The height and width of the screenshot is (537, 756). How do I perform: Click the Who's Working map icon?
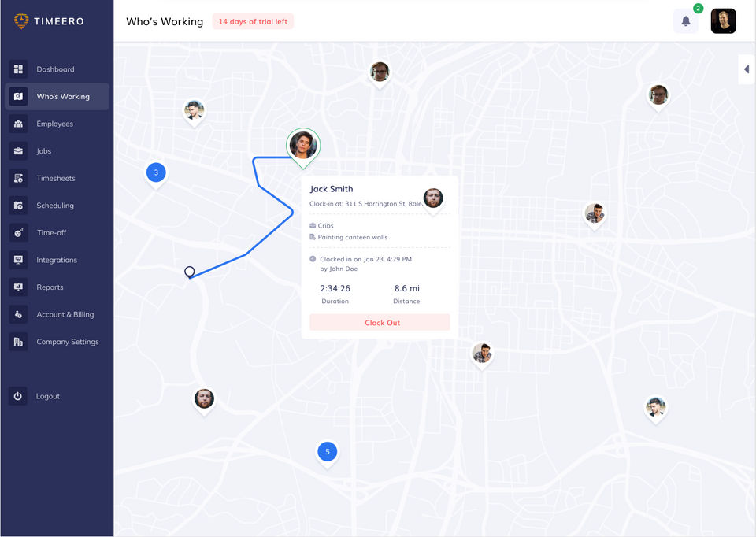click(18, 96)
